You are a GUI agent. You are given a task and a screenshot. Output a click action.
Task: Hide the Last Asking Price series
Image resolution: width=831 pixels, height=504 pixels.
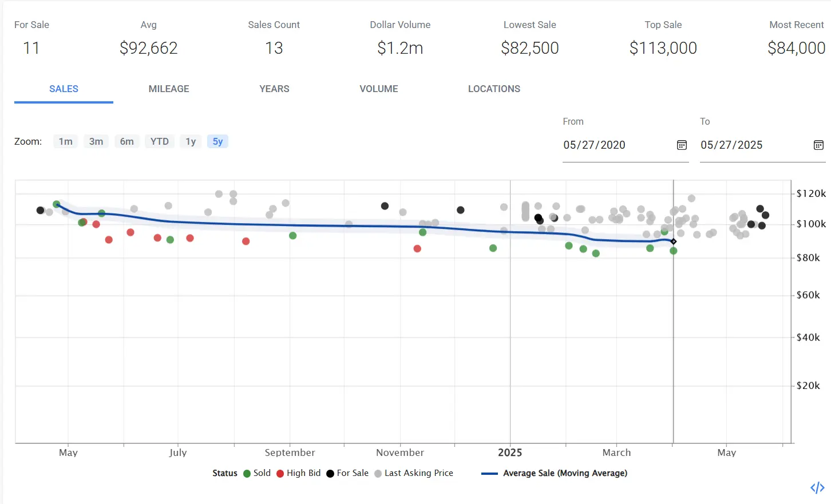click(413, 473)
